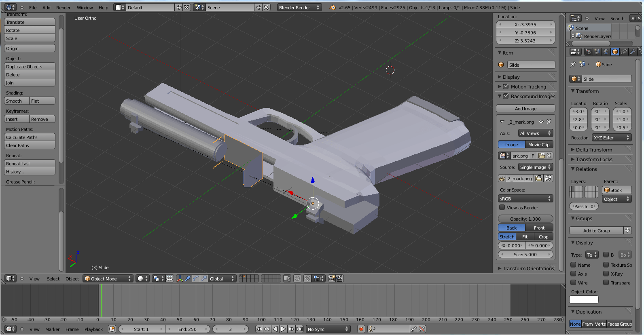Play the animation forward
Image resolution: width=644 pixels, height=335 pixels.
pyautogui.click(x=283, y=329)
